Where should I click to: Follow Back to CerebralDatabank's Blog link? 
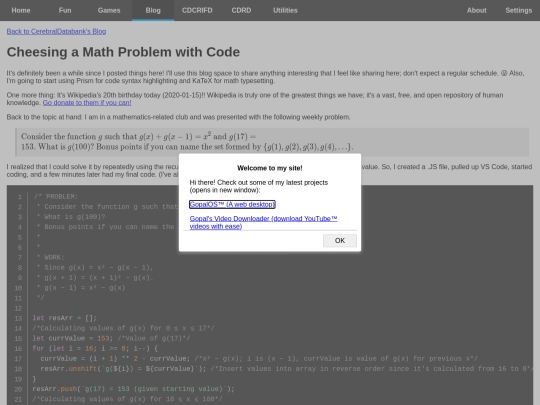[x=56, y=31]
